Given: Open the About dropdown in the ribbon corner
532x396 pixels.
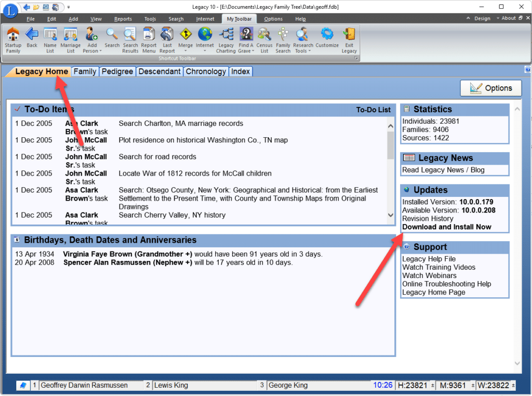Looking at the screenshot, I should click(x=509, y=18).
